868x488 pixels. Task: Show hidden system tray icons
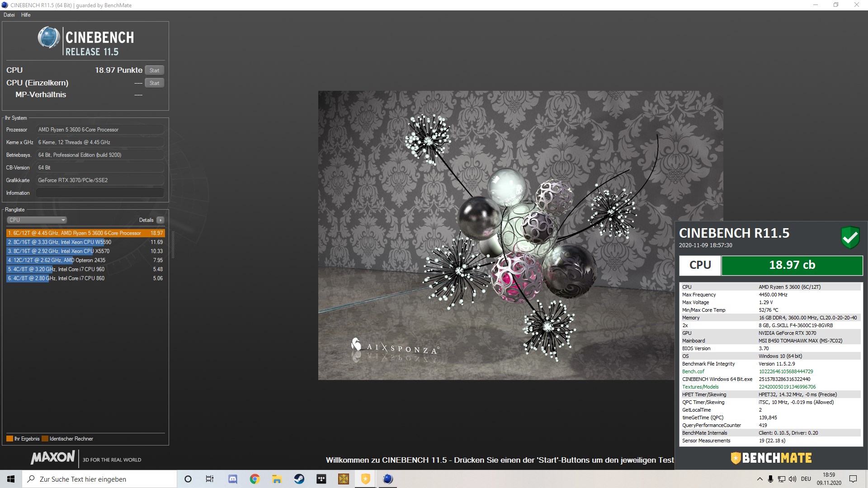coord(759,479)
